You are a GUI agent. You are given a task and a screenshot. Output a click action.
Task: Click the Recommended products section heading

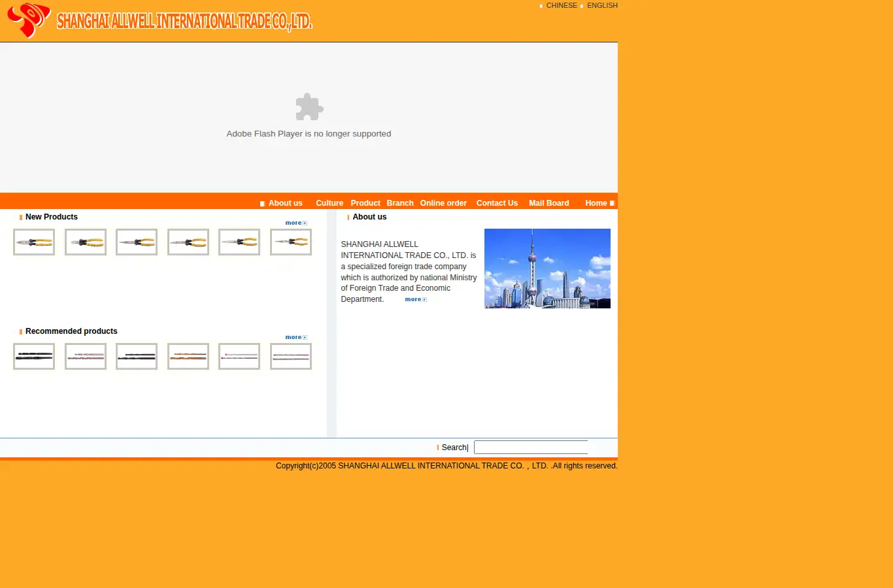pos(71,331)
